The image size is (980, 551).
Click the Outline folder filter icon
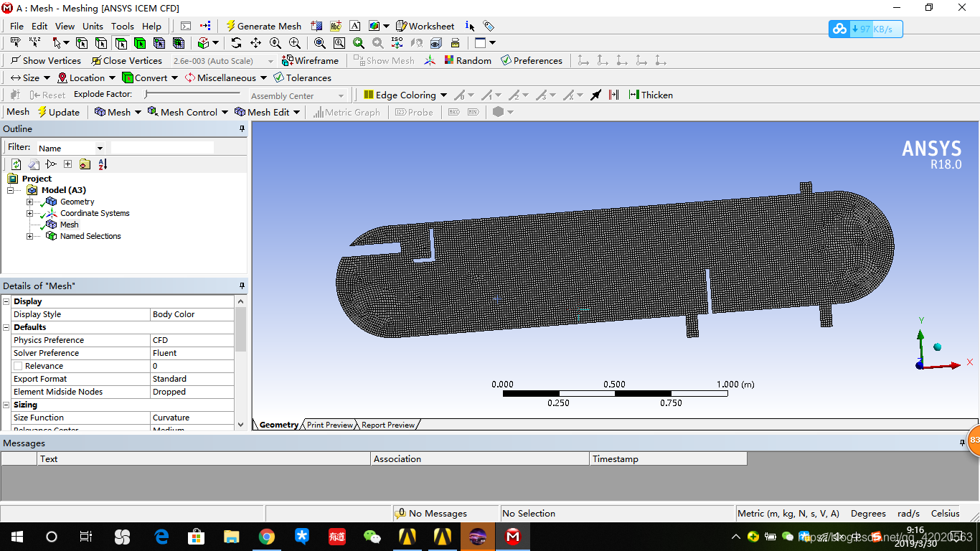click(85, 164)
